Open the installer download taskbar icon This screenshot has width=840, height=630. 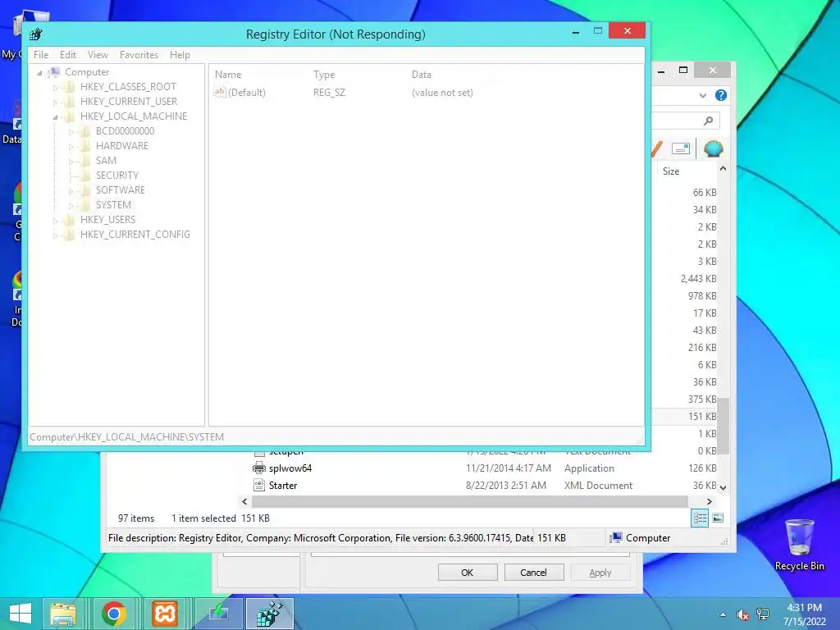click(218, 614)
